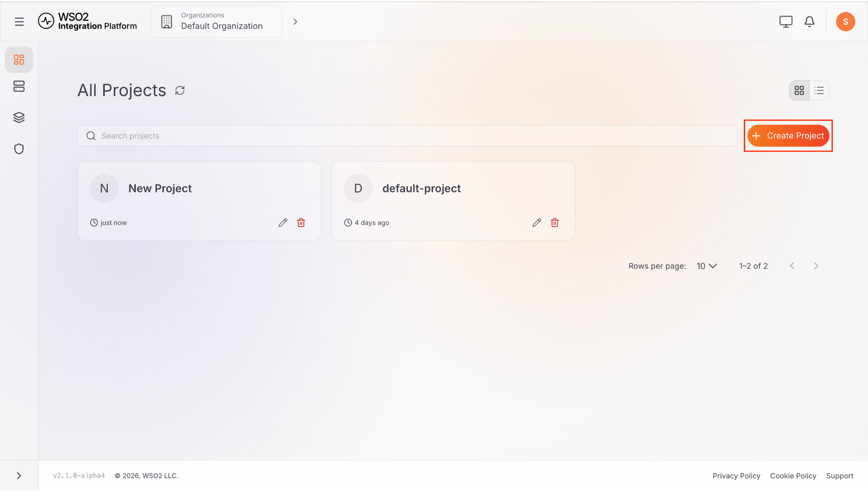
Task: Click the v2.1.0-alpha4 version text
Action: click(x=79, y=476)
